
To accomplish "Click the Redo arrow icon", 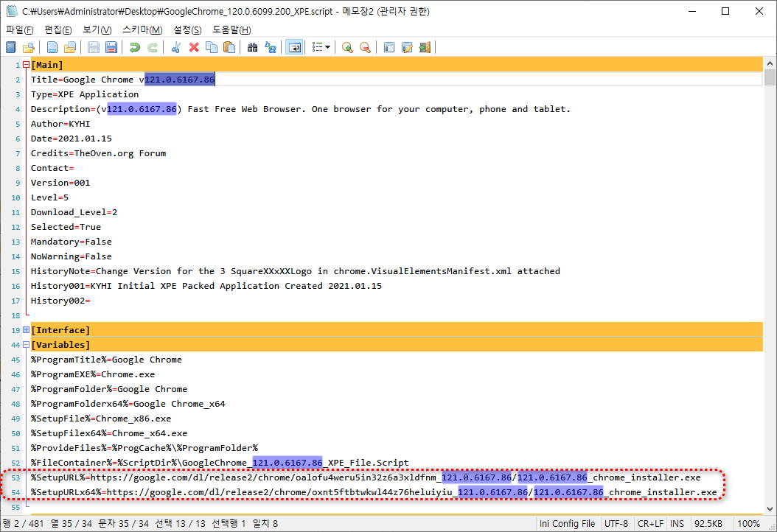I will 153,48.
